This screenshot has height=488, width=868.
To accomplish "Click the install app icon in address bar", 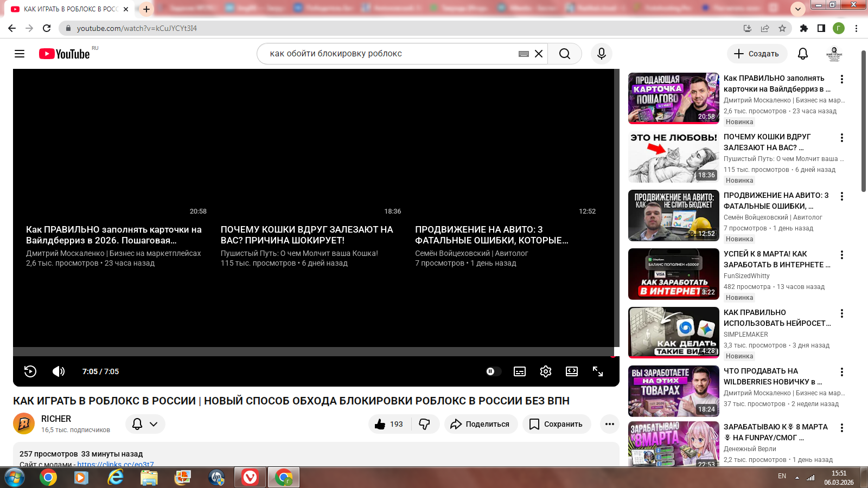I will point(748,28).
